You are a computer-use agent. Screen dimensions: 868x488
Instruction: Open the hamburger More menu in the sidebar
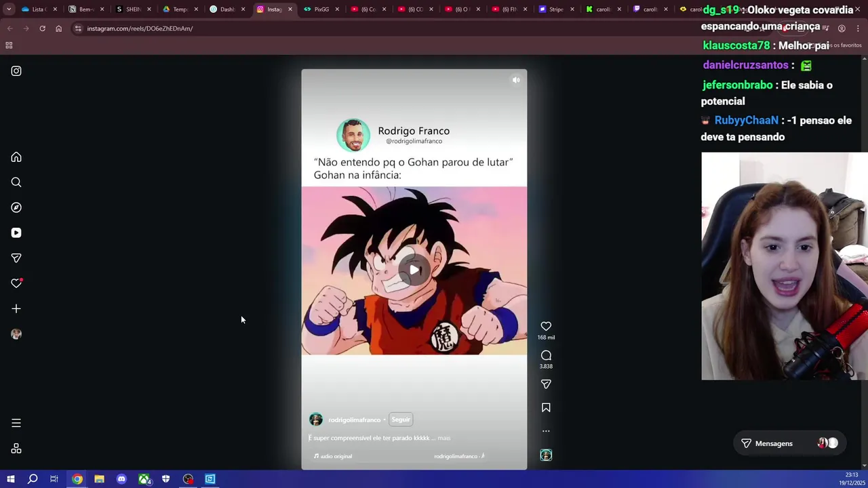pyautogui.click(x=16, y=423)
